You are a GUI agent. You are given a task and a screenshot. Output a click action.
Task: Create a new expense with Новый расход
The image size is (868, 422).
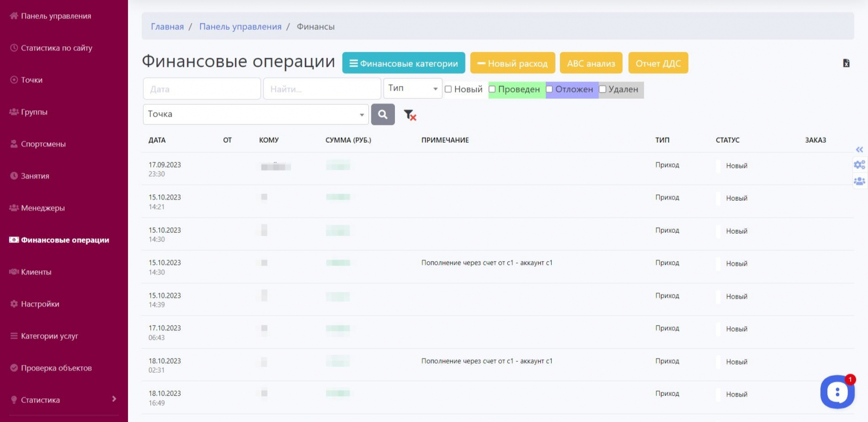513,63
